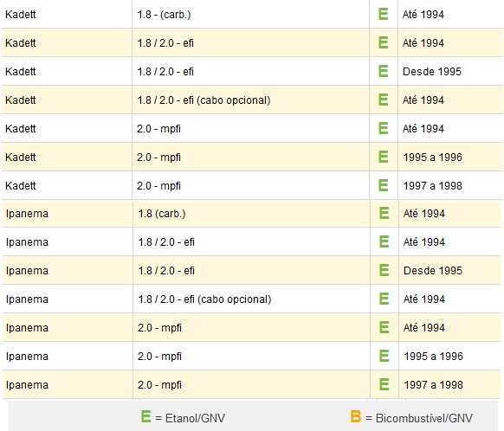Screen dimensions: 504x431
Task: Click '1997 a 1998' in the Ipanema row
Action: [x=434, y=385]
